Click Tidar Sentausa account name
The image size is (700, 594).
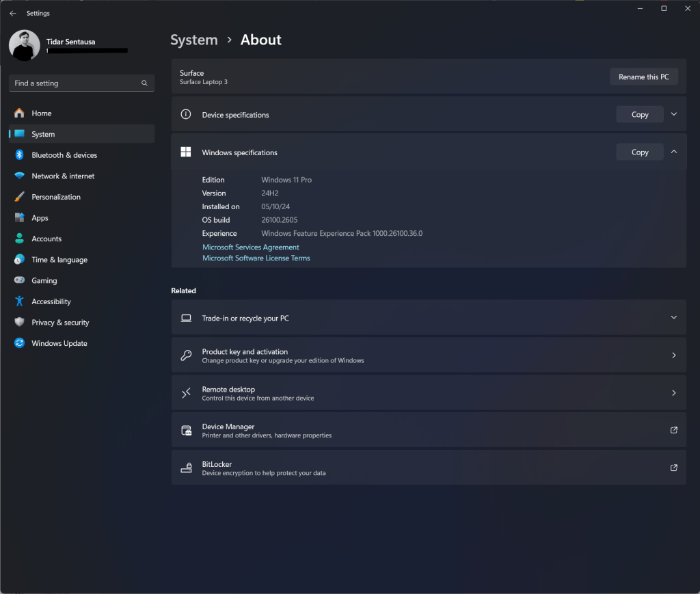pos(70,42)
